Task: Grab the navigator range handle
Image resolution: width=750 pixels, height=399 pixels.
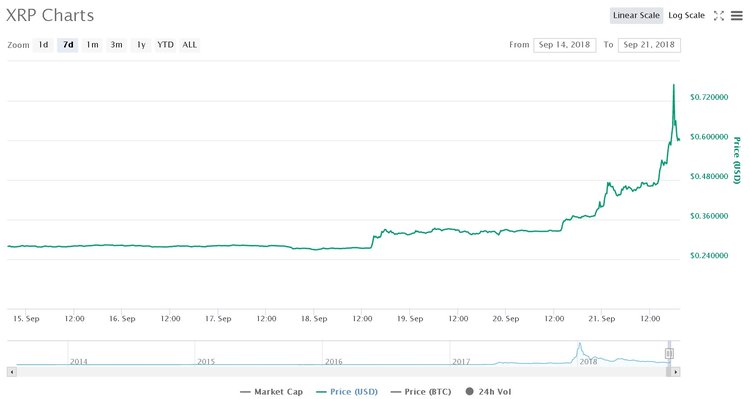Action: [x=669, y=354]
